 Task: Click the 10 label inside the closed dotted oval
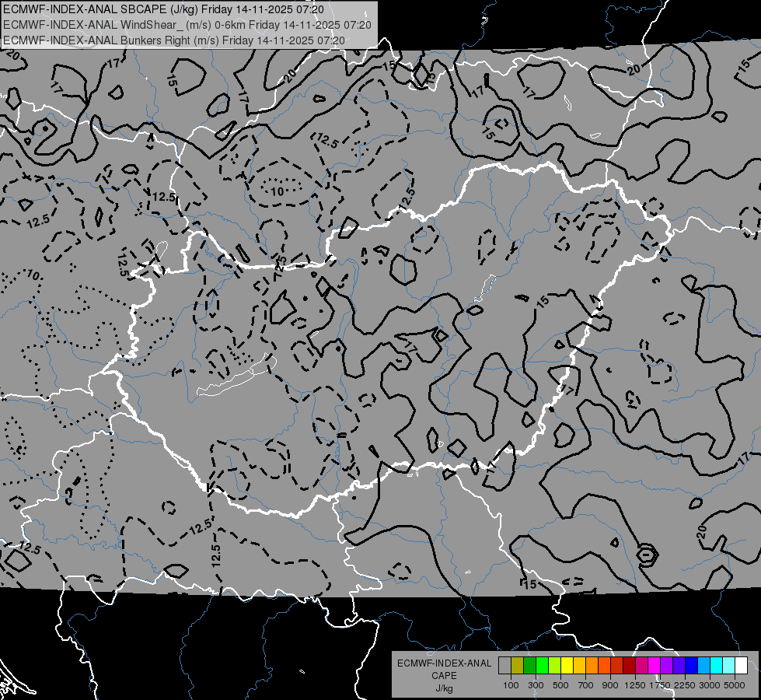tap(278, 191)
